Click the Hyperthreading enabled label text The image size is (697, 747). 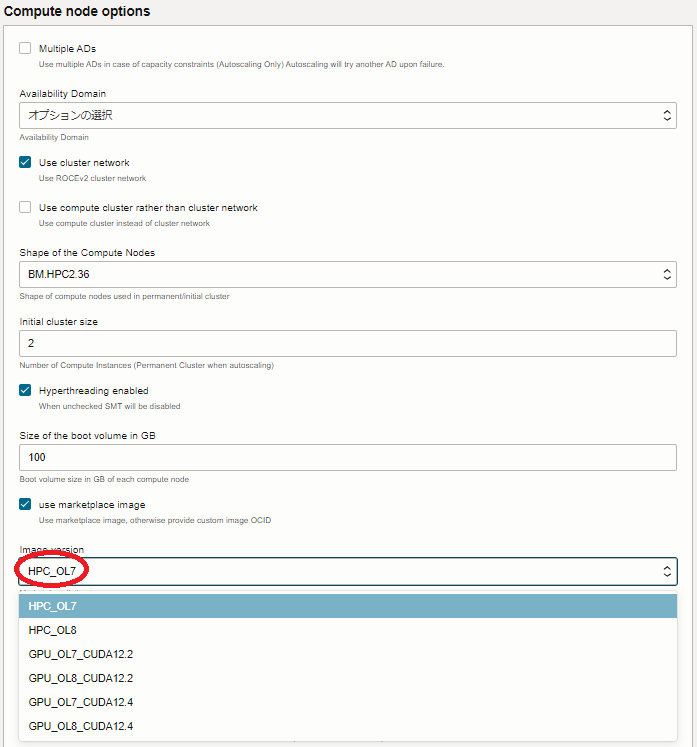[93, 390]
